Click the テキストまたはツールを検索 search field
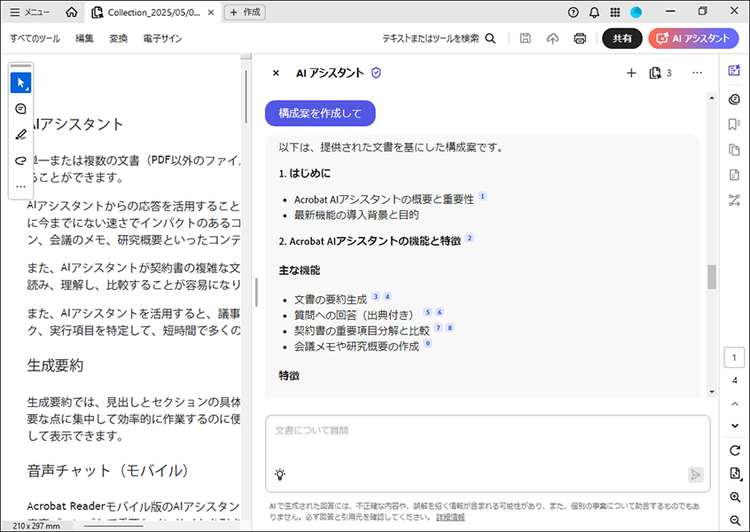 click(430, 38)
